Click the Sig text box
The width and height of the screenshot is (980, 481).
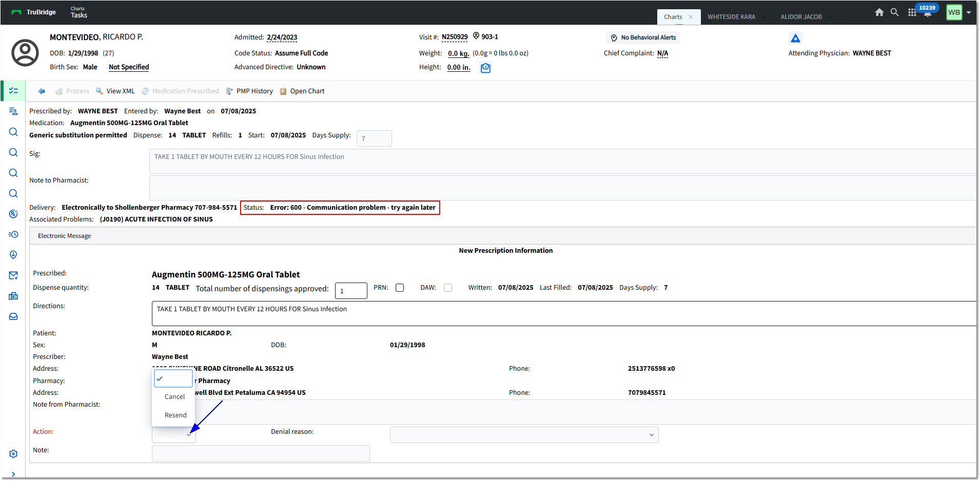(562, 162)
